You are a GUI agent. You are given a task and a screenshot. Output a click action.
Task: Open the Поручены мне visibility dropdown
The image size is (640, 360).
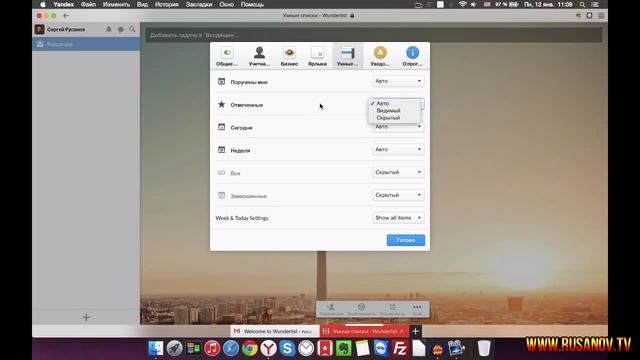coord(398,81)
